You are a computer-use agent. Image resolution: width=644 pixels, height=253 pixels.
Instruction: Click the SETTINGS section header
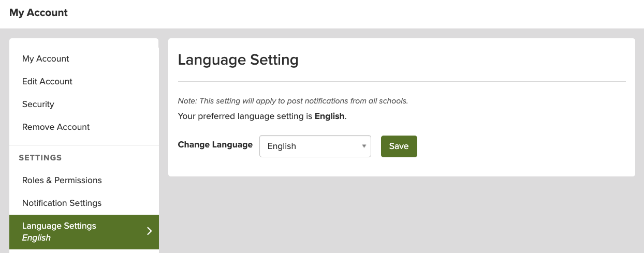coord(40,157)
